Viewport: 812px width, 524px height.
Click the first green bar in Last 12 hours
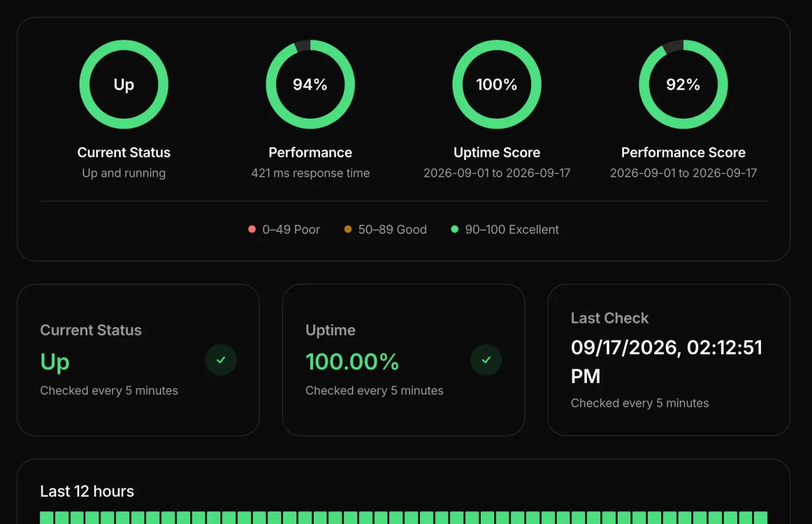click(47, 518)
